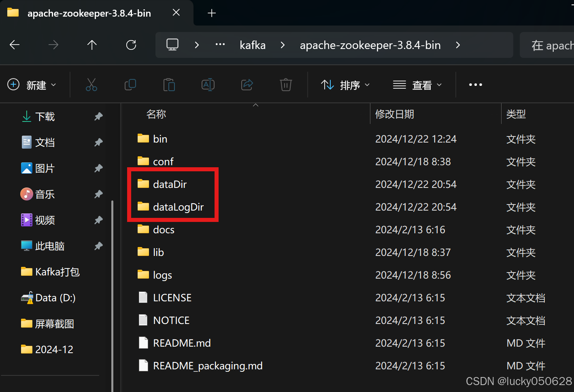Click file icon of README.md row
Screen dimensions: 574x392
tap(143, 343)
